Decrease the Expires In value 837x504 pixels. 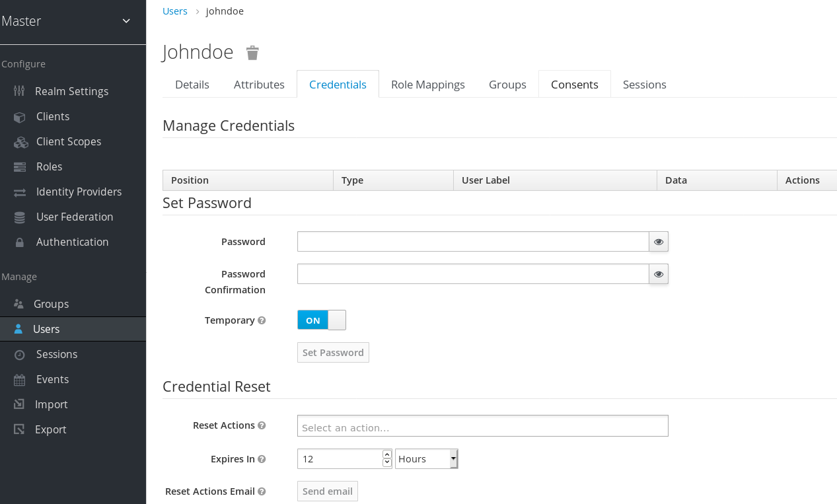387,462
